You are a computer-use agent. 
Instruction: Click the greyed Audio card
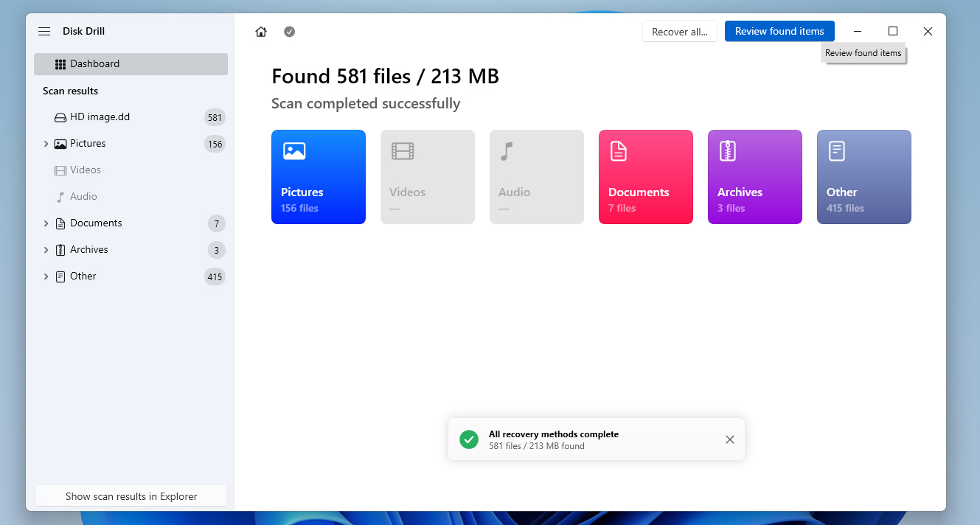537,177
